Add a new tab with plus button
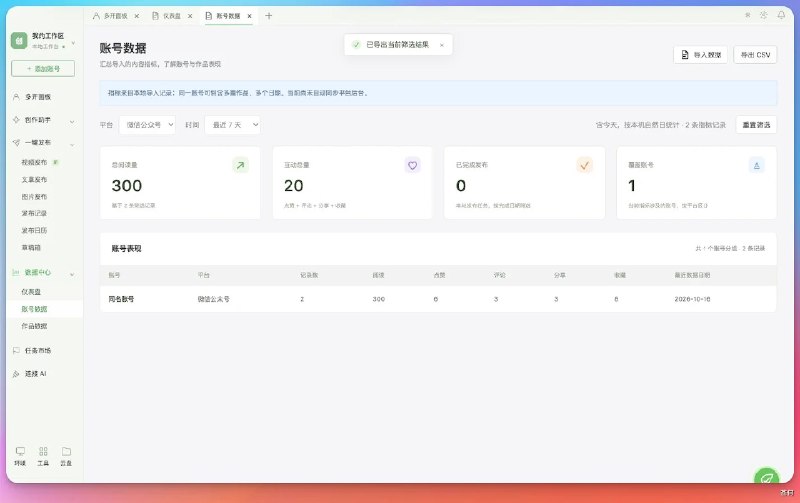Image resolution: width=800 pixels, height=503 pixels. click(269, 16)
